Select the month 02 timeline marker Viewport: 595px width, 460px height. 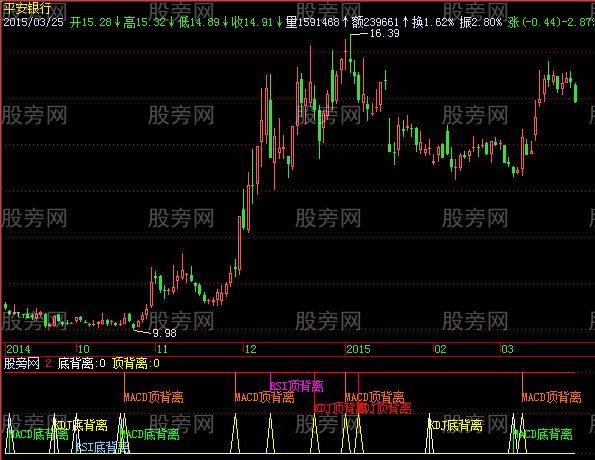tap(441, 349)
